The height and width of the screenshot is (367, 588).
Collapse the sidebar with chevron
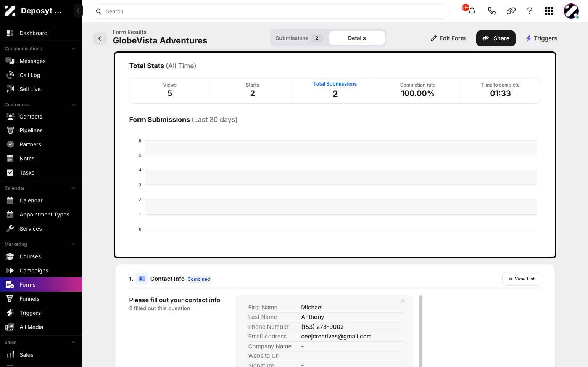(x=78, y=11)
